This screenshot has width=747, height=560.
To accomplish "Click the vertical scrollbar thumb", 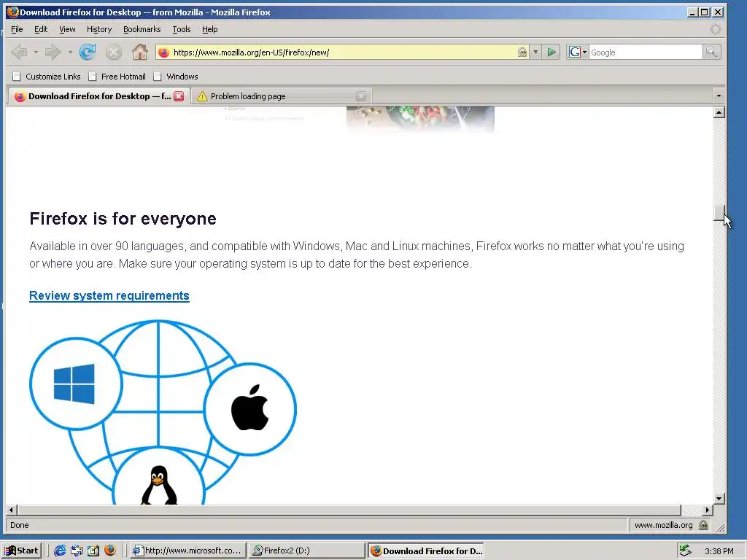I will coord(719,213).
